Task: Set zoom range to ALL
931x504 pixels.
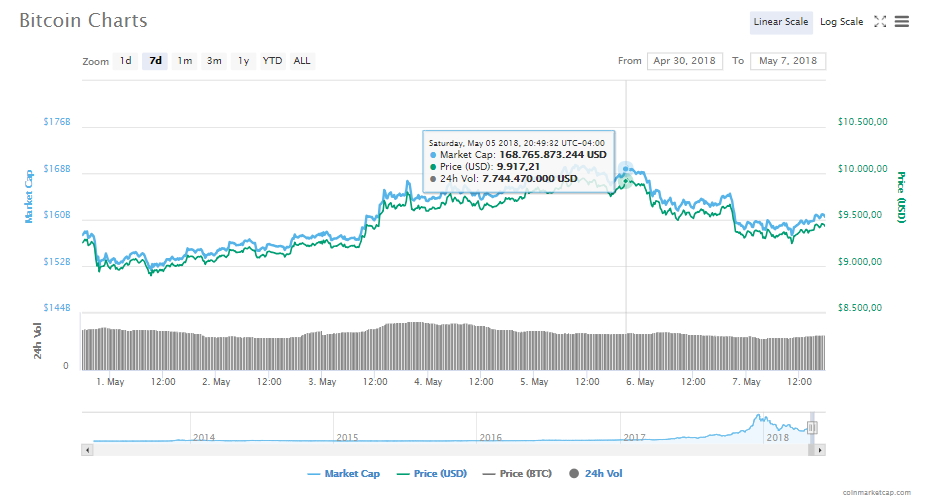Action: click(x=302, y=61)
